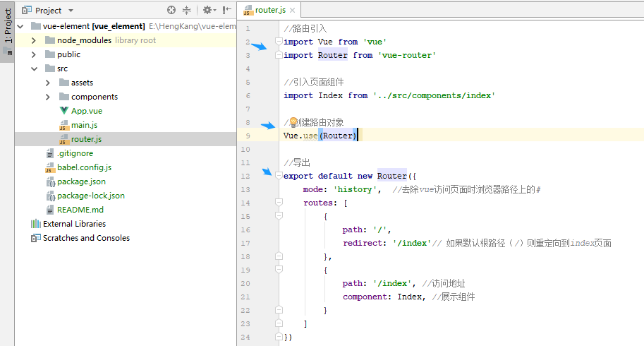Click the '../src/components/index' import path
This screenshot has height=346, width=644.
tap(434, 95)
